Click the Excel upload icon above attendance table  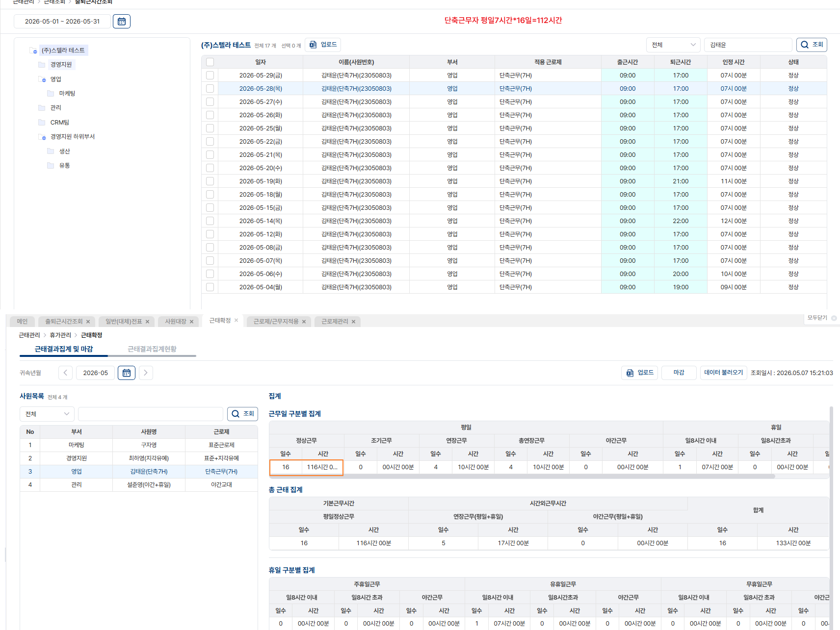pos(313,45)
